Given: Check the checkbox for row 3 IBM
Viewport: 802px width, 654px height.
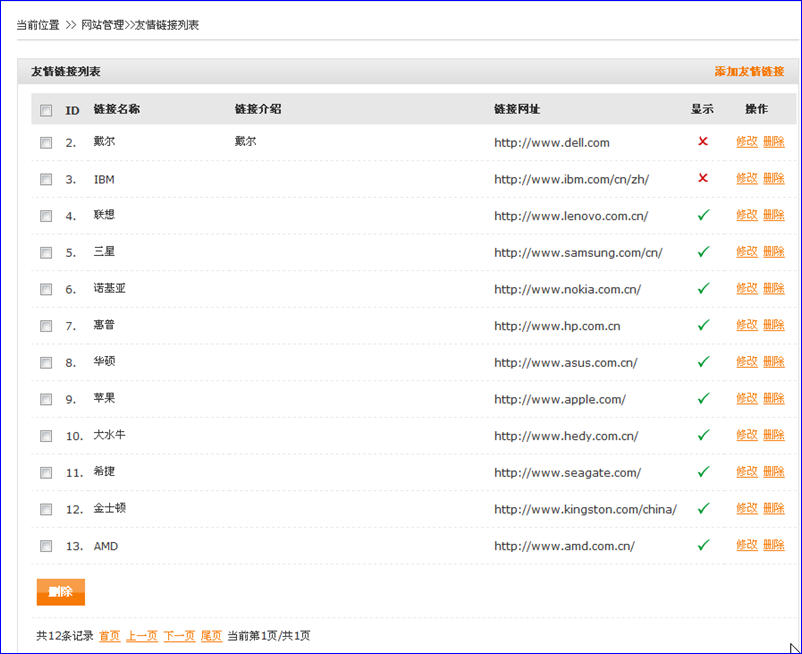Looking at the screenshot, I should point(46,179).
